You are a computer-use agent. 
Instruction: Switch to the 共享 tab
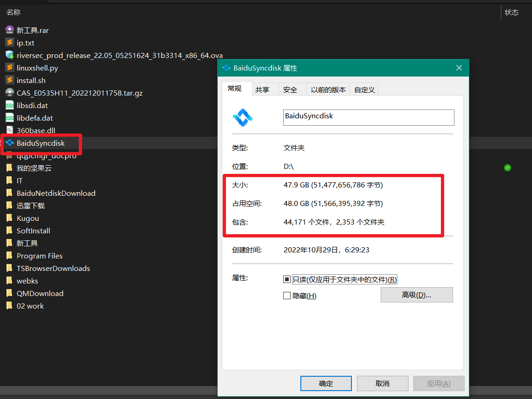point(266,90)
